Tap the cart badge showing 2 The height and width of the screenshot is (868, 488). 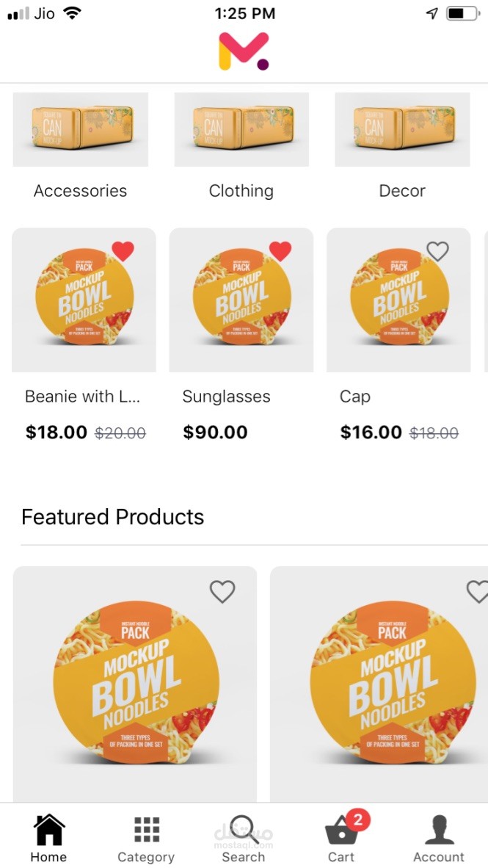[357, 820]
